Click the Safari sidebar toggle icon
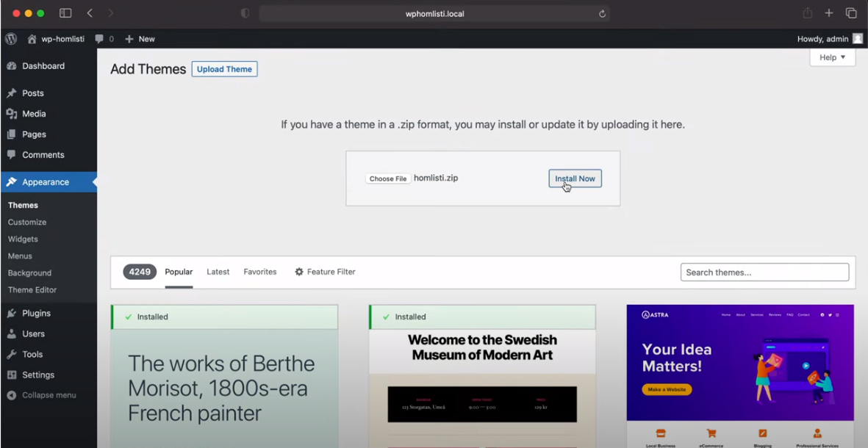 (65, 12)
